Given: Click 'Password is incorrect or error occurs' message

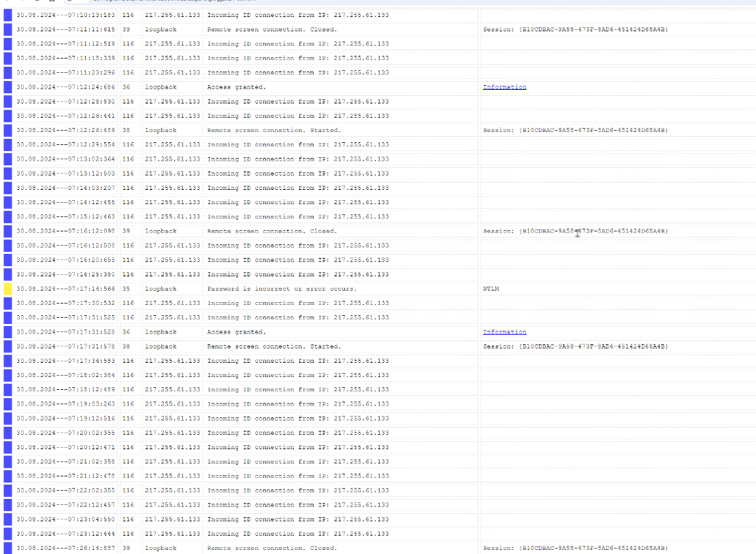Looking at the screenshot, I should coord(282,289).
